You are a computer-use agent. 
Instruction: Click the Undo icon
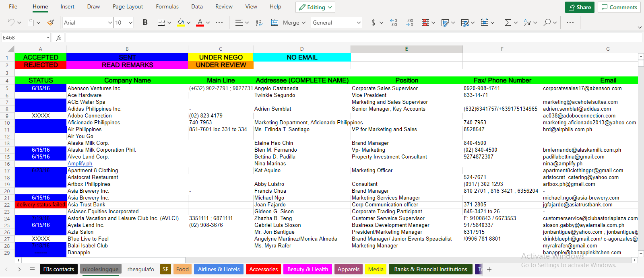click(x=11, y=23)
